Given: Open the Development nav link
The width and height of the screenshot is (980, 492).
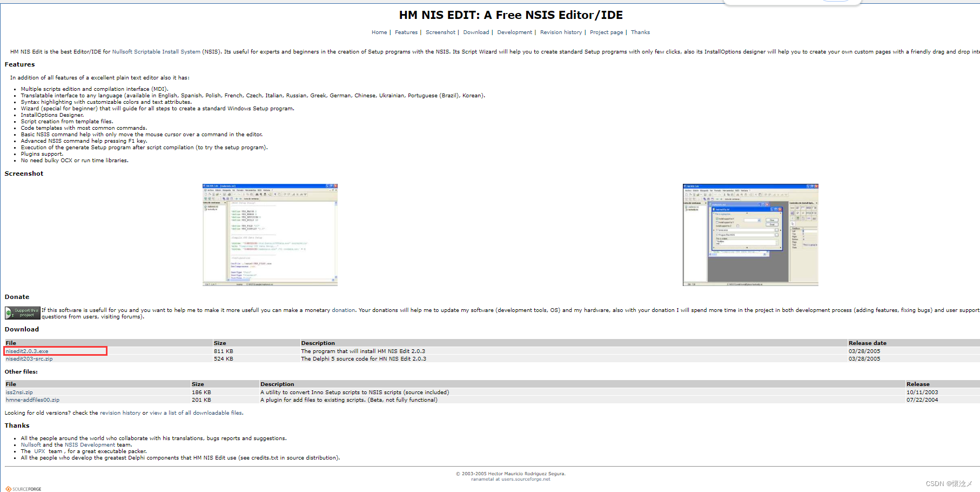Looking at the screenshot, I should coord(515,32).
